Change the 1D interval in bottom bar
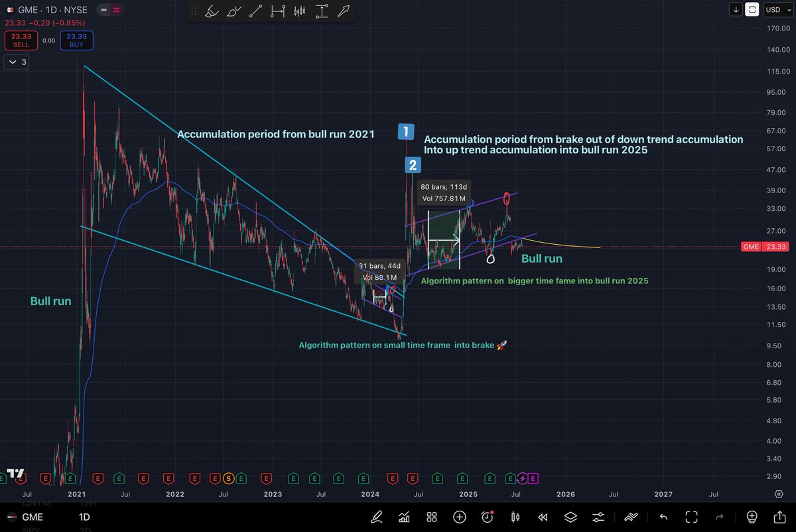796x532 pixels. (84, 517)
